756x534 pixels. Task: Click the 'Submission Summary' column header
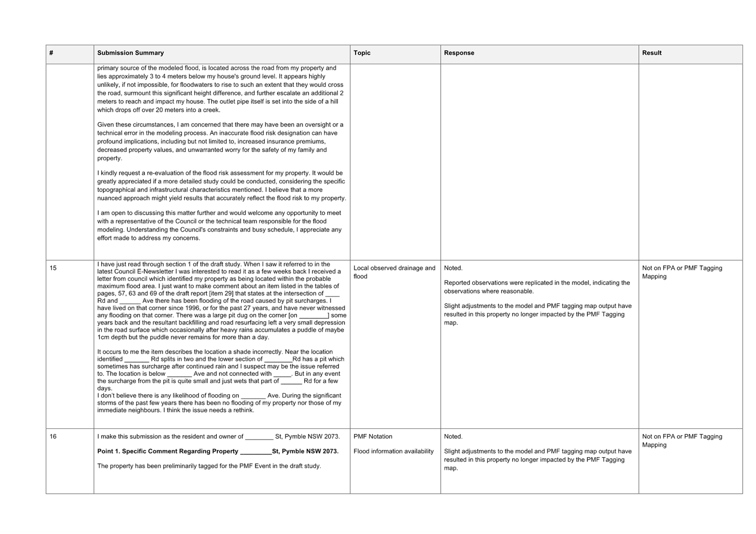pyautogui.click(x=222, y=54)
